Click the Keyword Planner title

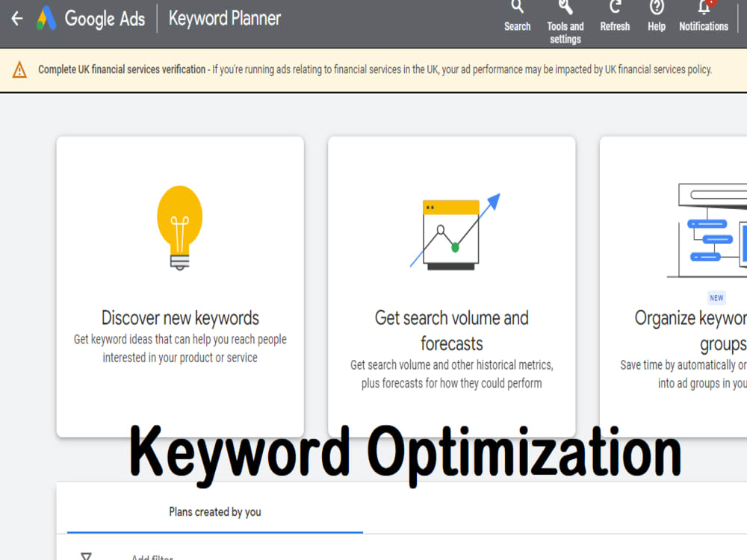pos(225,19)
